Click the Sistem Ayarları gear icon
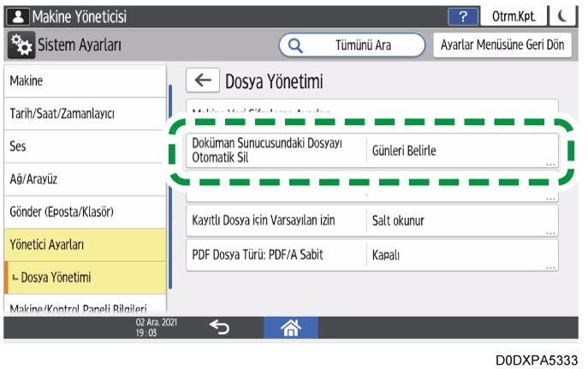Viewport: 588px width, 369px height. pos(21,45)
